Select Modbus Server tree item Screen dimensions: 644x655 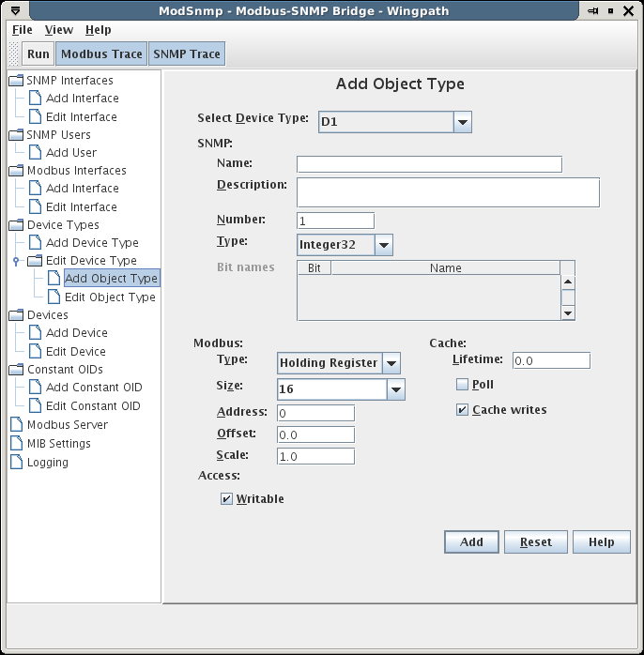68,424
